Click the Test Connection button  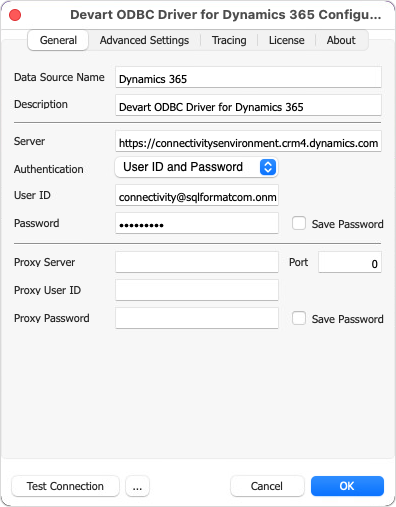pyautogui.click(x=65, y=486)
